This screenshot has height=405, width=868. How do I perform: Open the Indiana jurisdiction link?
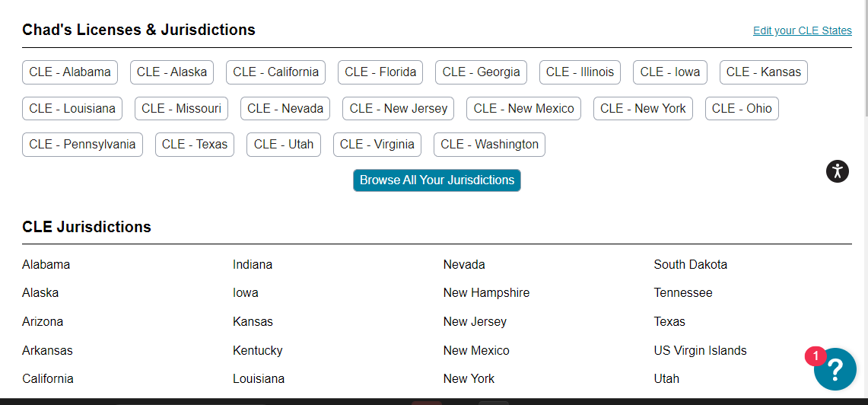click(253, 265)
